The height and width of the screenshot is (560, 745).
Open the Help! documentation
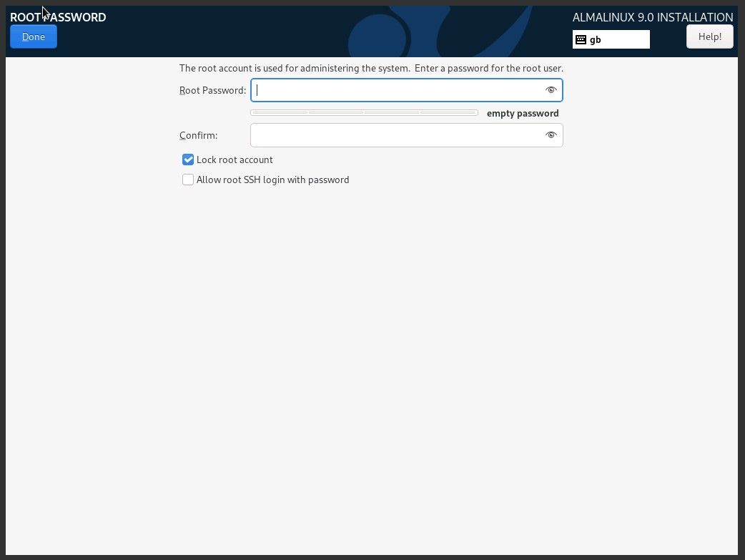point(710,36)
